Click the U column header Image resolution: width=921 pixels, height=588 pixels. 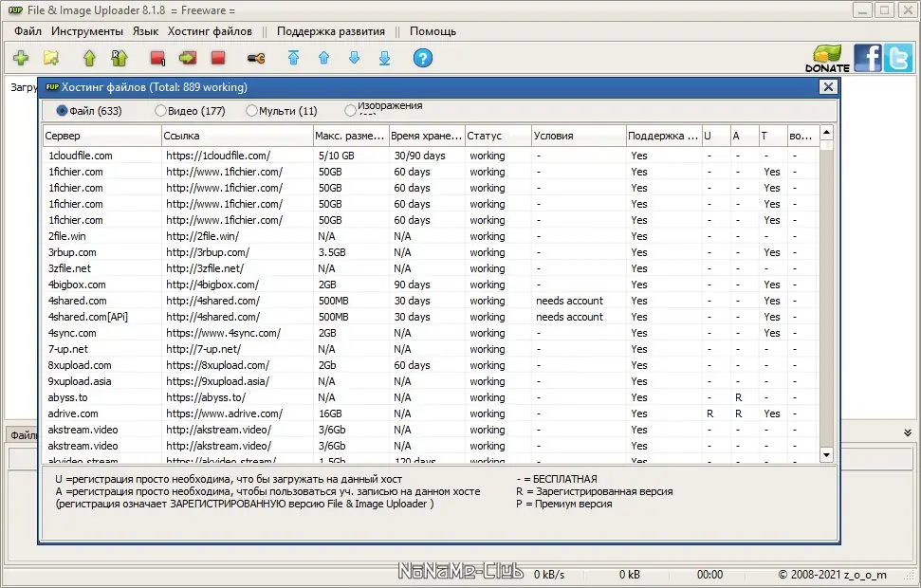pos(716,136)
